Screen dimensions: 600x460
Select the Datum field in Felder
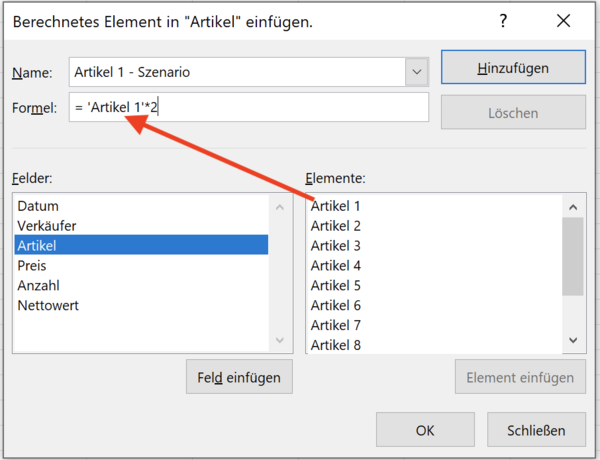coord(38,206)
